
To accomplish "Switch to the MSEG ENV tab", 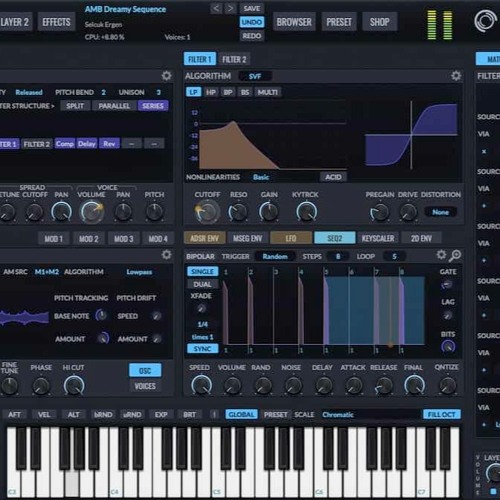I will (x=248, y=238).
